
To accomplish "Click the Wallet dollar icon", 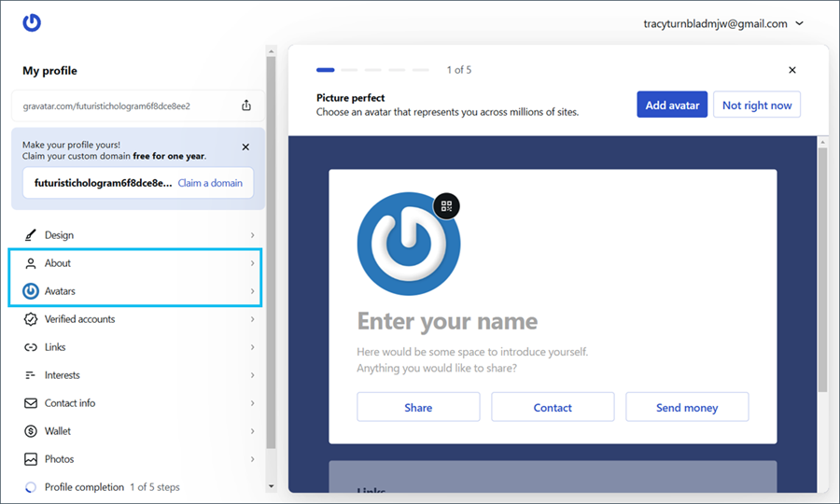I will (x=31, y=431).
